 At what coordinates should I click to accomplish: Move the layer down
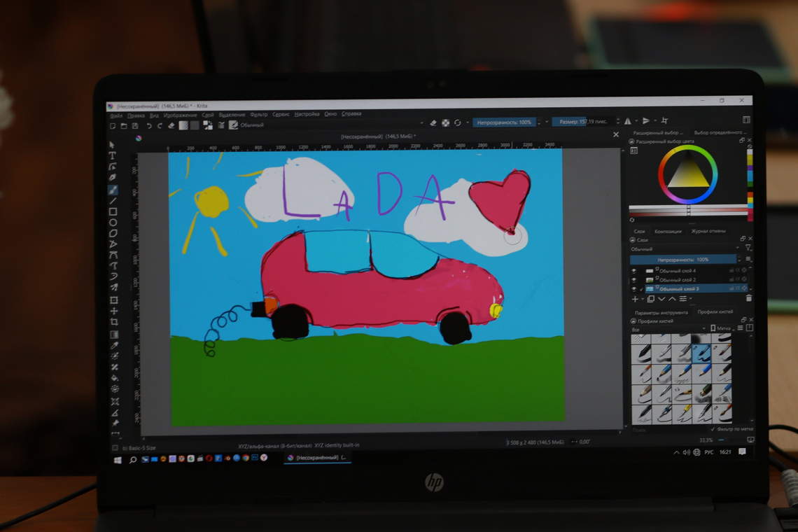click(x=661, y=299)
